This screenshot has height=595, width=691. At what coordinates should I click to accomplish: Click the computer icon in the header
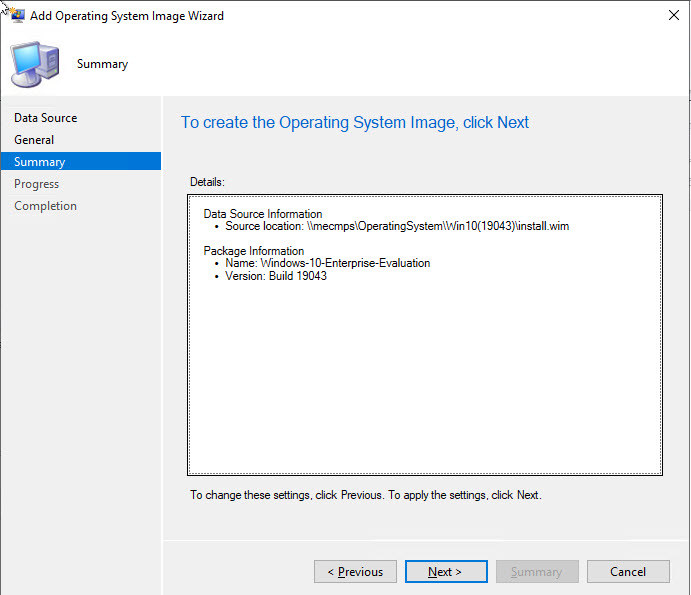[x=34, y=65]
